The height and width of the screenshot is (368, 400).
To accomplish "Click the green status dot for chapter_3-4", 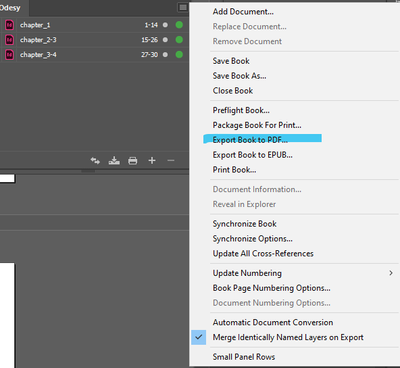I will pos(179,54).
